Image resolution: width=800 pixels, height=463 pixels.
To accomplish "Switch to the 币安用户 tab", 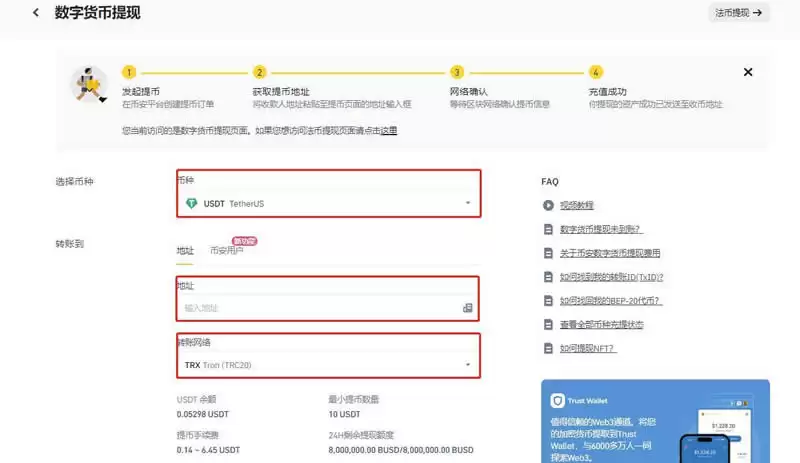I will [x=226, y=251].
